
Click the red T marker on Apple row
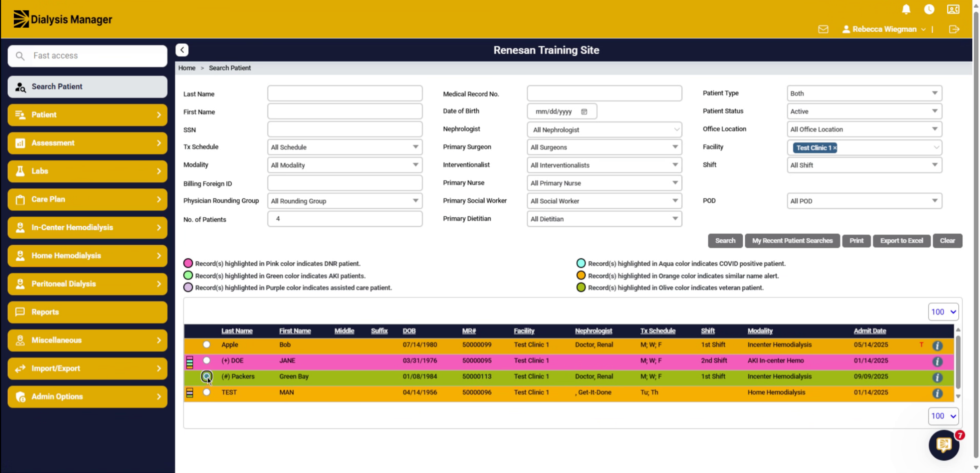(921, 345)
